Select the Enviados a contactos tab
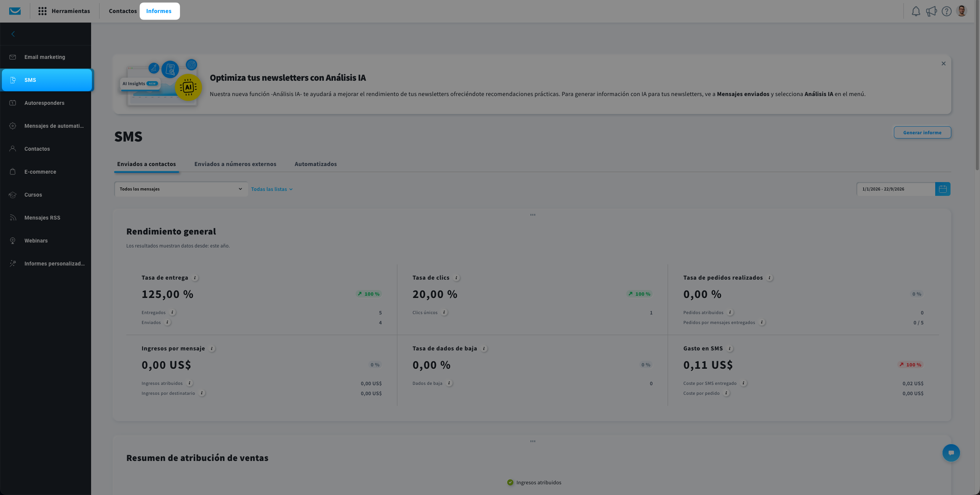 [x=147, y=164]
